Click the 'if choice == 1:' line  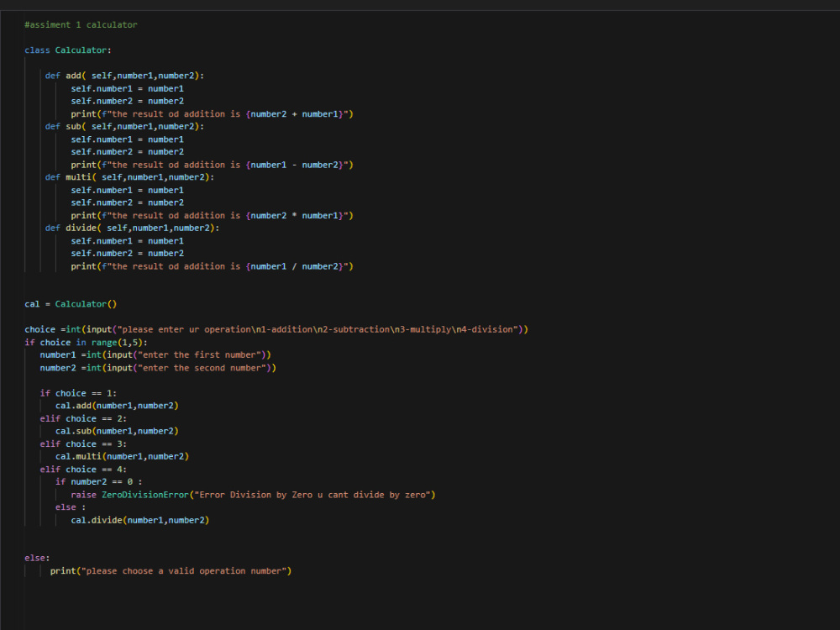78,393
